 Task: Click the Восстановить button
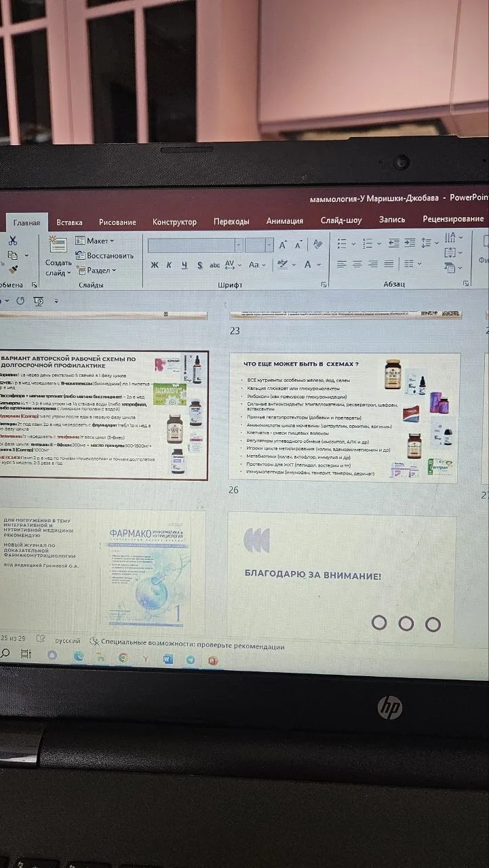(104, 256)
